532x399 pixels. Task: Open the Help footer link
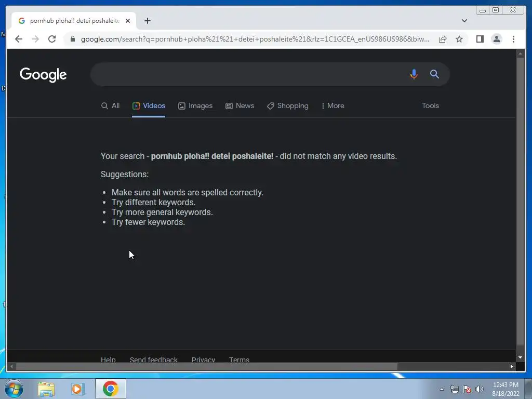(108, 360)
